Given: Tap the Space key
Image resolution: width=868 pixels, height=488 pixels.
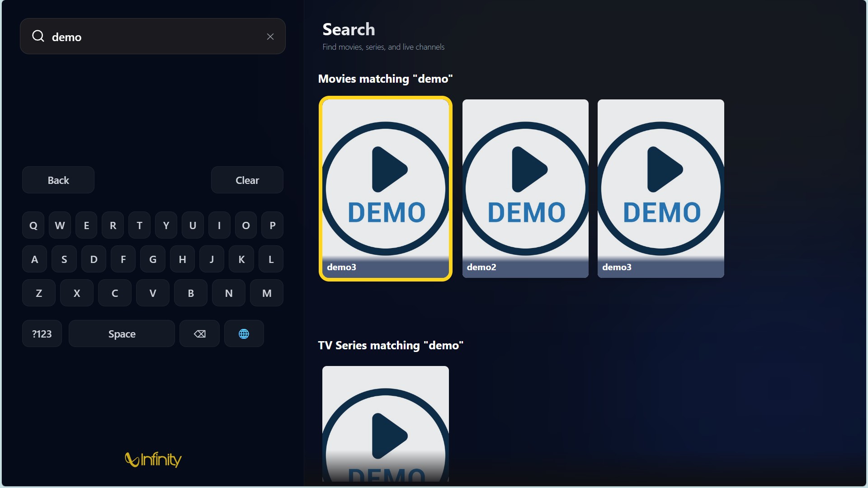Looking at the screenshot, I should pyautogui.click(x=122, y=333).
